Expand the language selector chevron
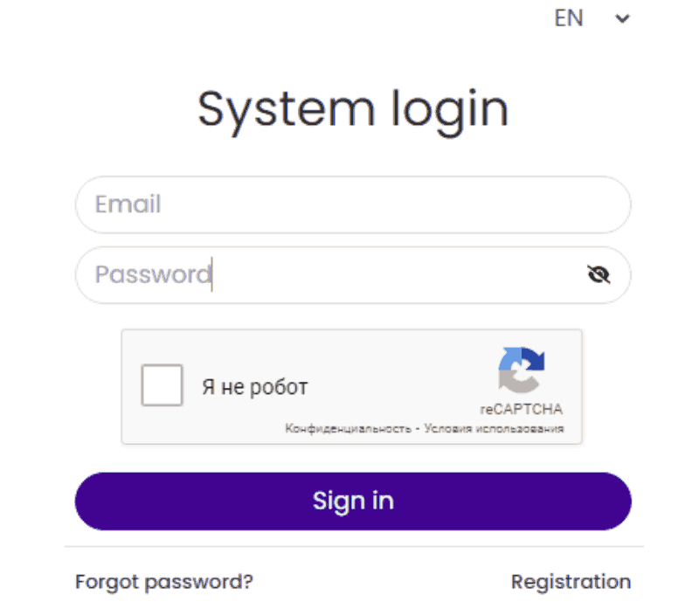Image resolution: width=699 pixels, height=616 pixels. [622, 18]
